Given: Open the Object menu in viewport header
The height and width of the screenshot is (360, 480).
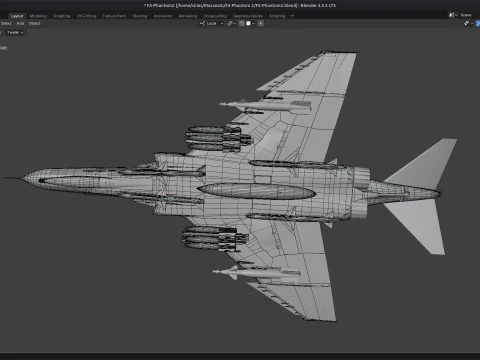Looking at the screenshot, I should tap(34, 23).
